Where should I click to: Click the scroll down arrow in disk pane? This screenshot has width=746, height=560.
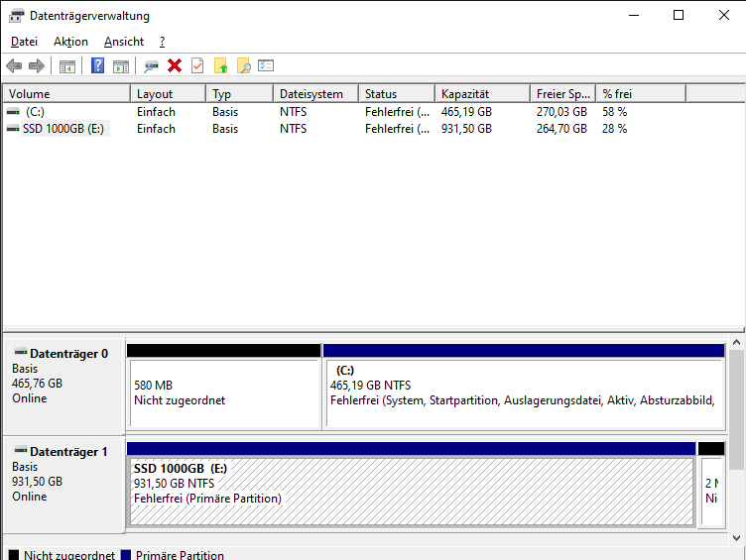pyautogui.click(x=736, y=538)
